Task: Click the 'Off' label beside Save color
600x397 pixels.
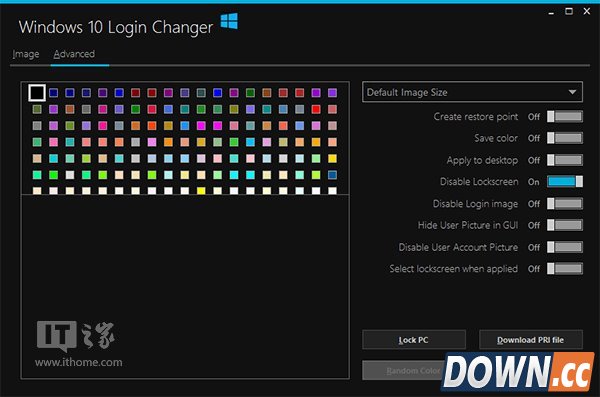Action: click(x=534, y=138)
